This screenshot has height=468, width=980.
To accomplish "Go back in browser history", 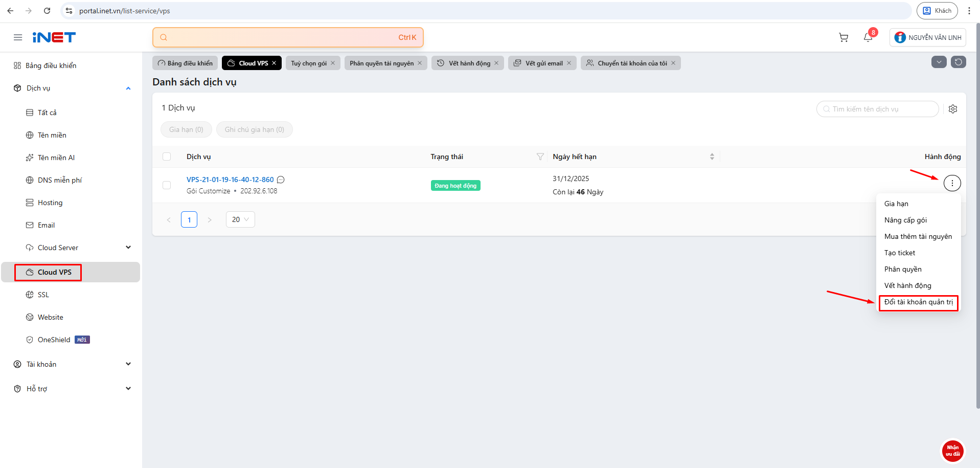I will click(x=10, y=11).
